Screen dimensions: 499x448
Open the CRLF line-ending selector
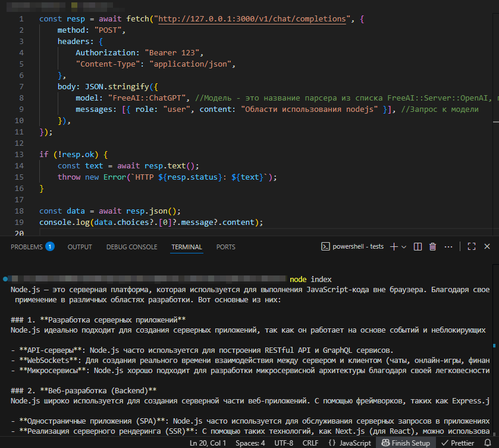pos(310,443)
